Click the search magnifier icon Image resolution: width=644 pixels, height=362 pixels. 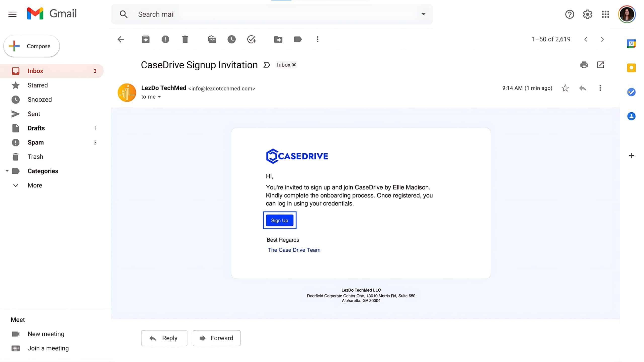(123, 14)
